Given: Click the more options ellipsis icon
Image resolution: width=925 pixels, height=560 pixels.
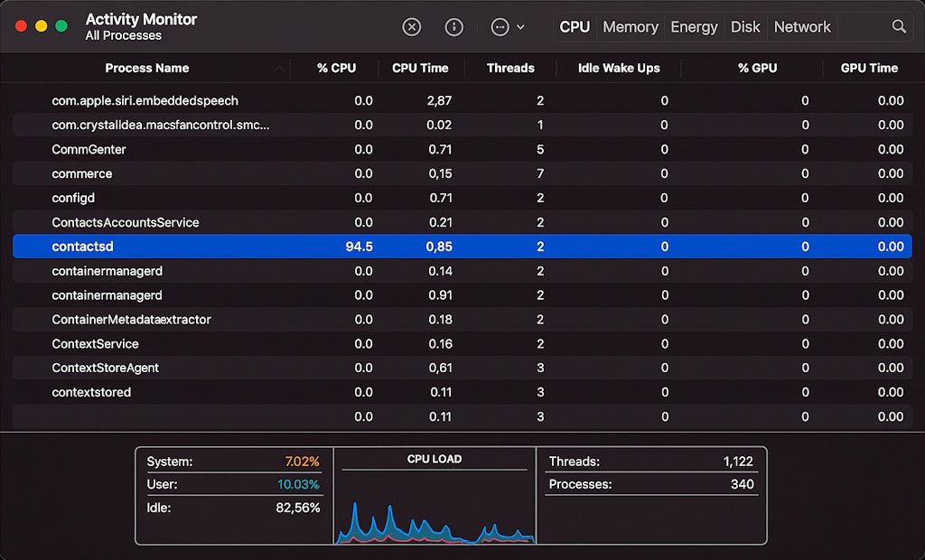Looking at the screenshot, I should pos(500,26).
